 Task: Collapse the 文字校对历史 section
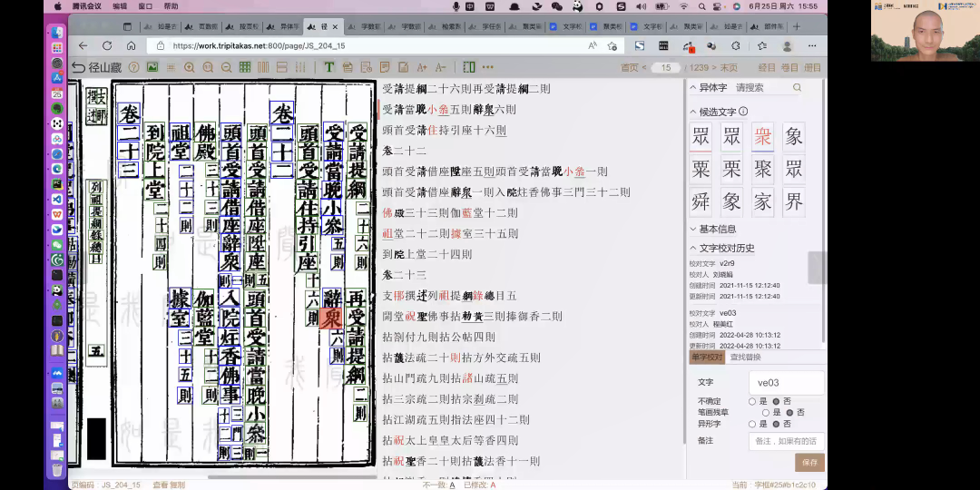(x=693, y=248)
